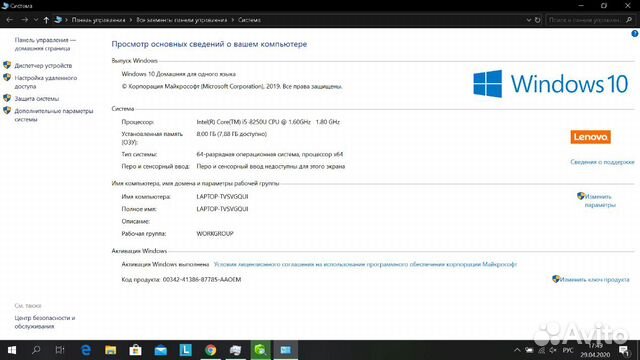Viewport: 640px width, 360px height.
Task: Open 'Центр безопасности и обслуживания' link
Action: tap(45, 322)
